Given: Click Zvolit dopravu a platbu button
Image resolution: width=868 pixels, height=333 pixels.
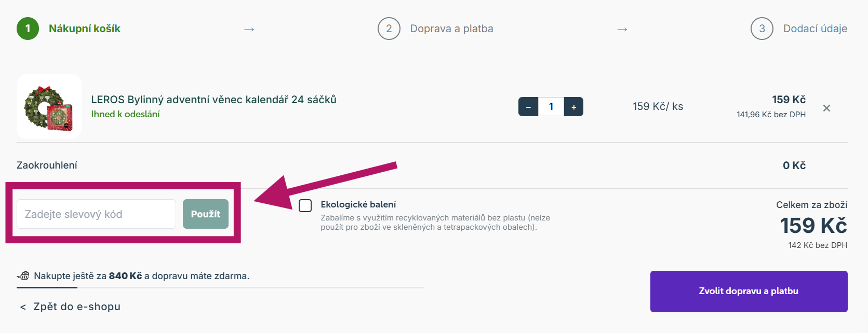Looking at the screenshot, I should (749, 291).
